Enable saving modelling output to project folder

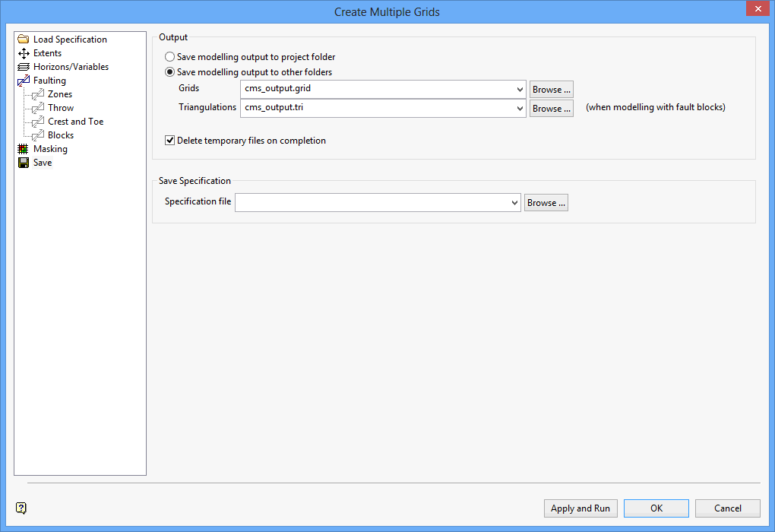[169, 56]
